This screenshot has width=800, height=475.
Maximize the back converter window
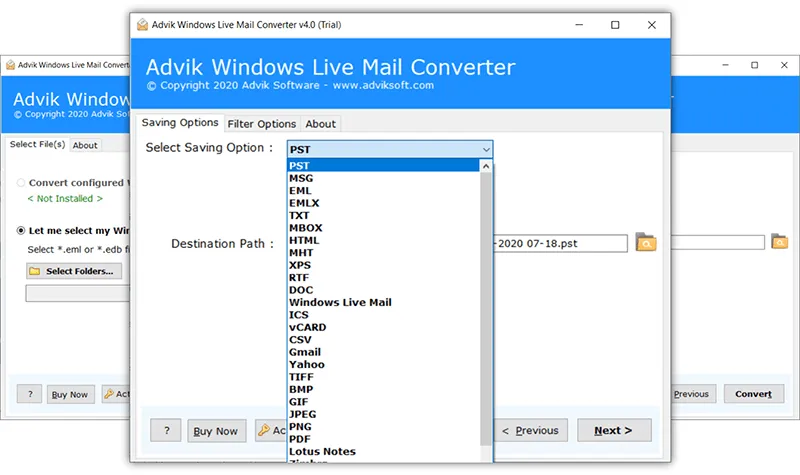point(755,65)
